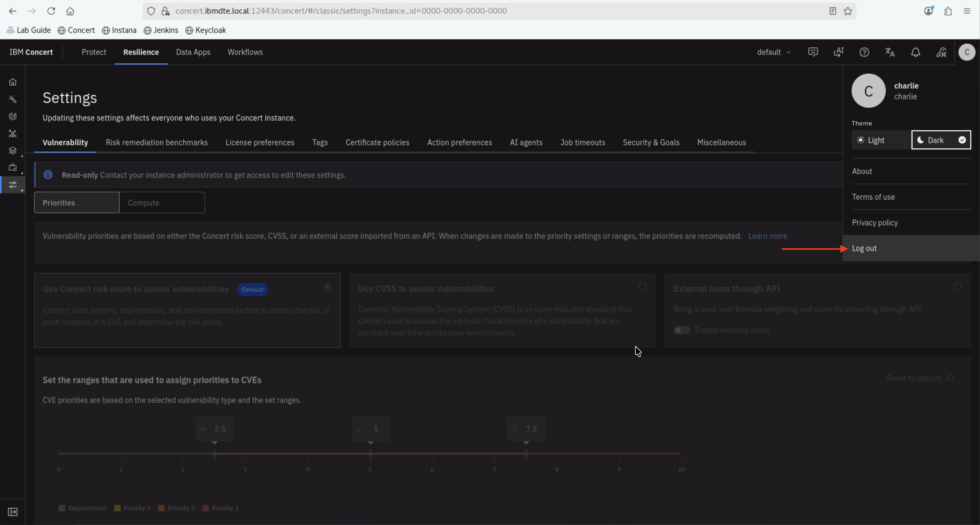The image size is (980, 525).
Task: Select Use Concert risk score radio button
Action: pos(327,286)
